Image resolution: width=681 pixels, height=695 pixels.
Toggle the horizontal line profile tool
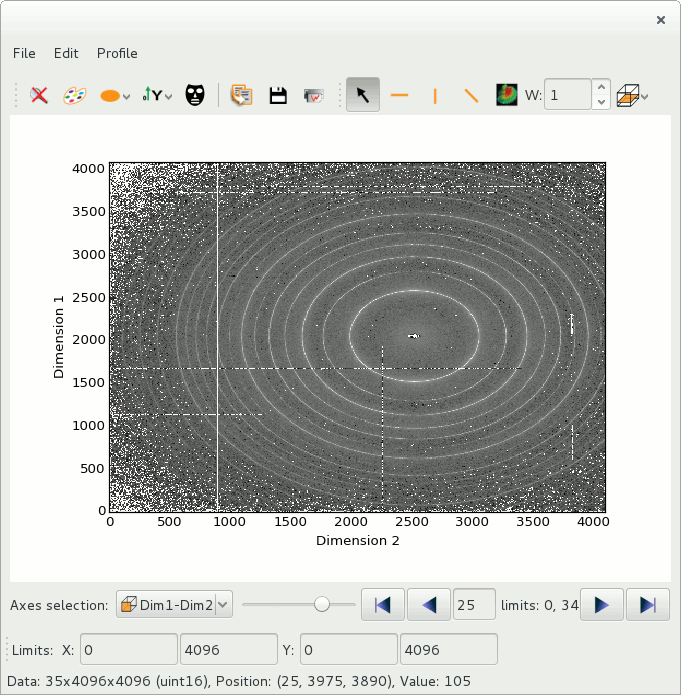tap(399, 95)
